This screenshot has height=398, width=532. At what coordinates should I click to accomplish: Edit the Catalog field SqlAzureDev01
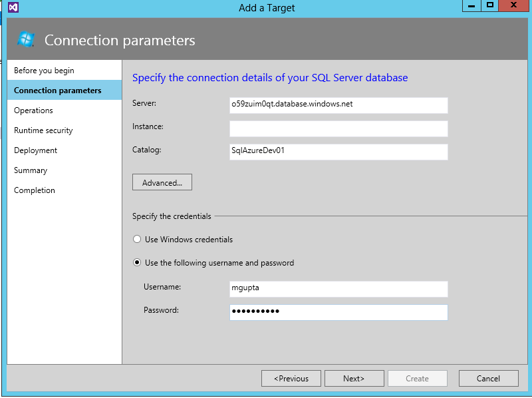pyautogui.click(x=338, y=152)
